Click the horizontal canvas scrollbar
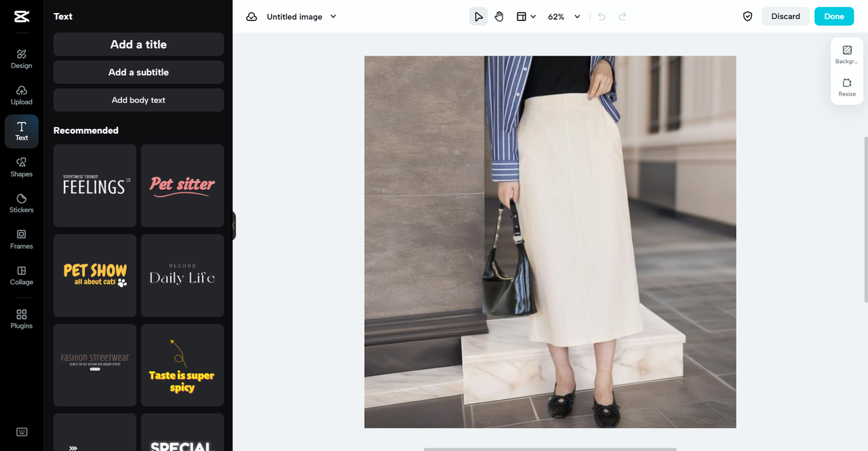The image size is (868, 451). click(550, 449)
